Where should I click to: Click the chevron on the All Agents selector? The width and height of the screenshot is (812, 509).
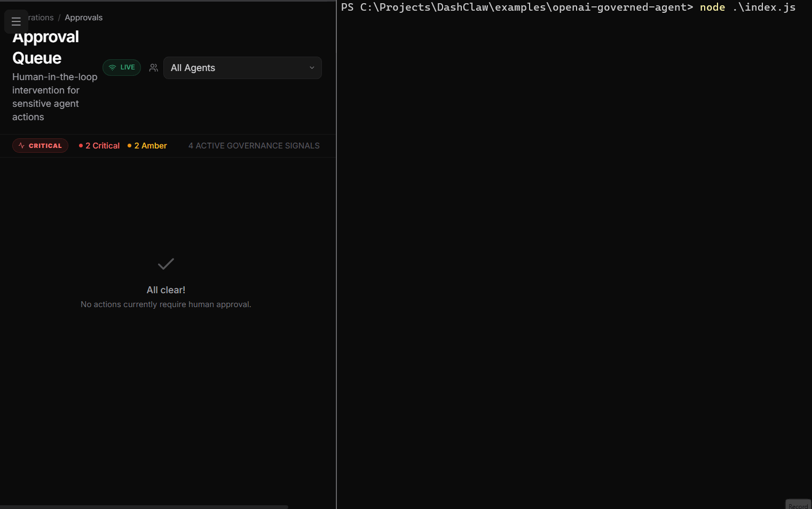coord(312,68)
